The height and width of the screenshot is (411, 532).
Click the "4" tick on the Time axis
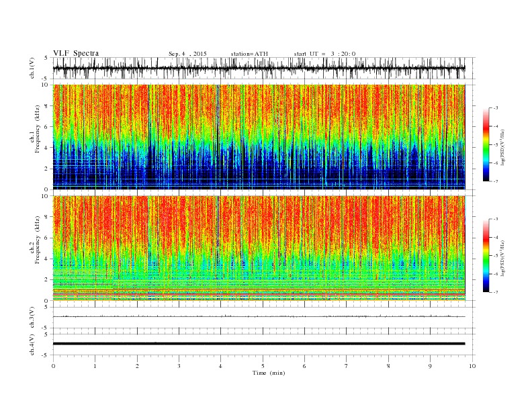220,366
